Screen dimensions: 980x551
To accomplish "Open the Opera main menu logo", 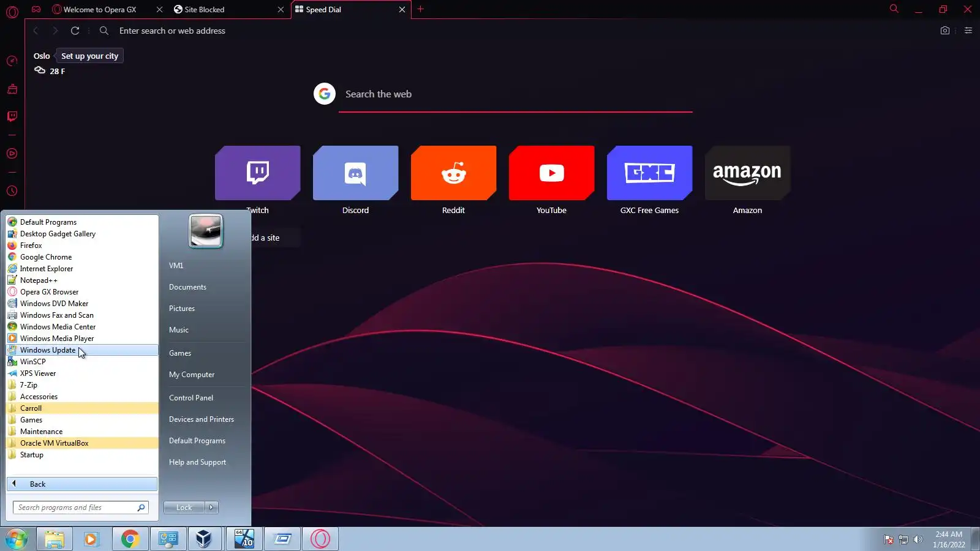I will (x=12, y=11).
